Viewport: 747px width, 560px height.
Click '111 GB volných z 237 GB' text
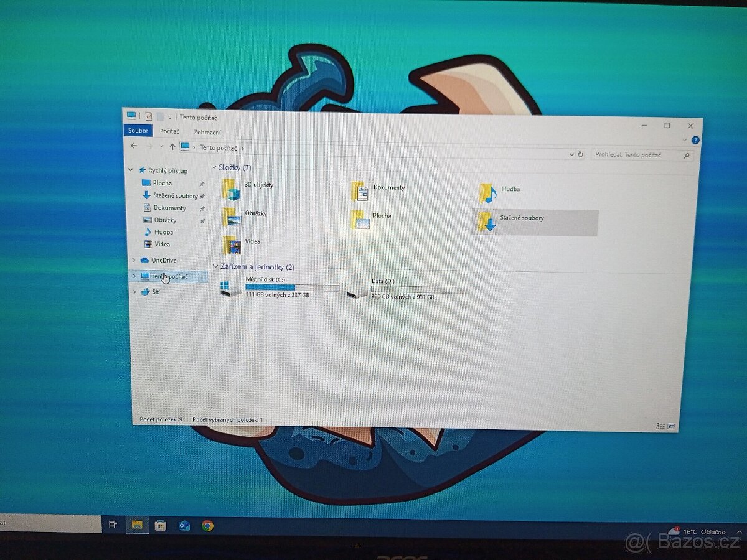pos(278,295)
